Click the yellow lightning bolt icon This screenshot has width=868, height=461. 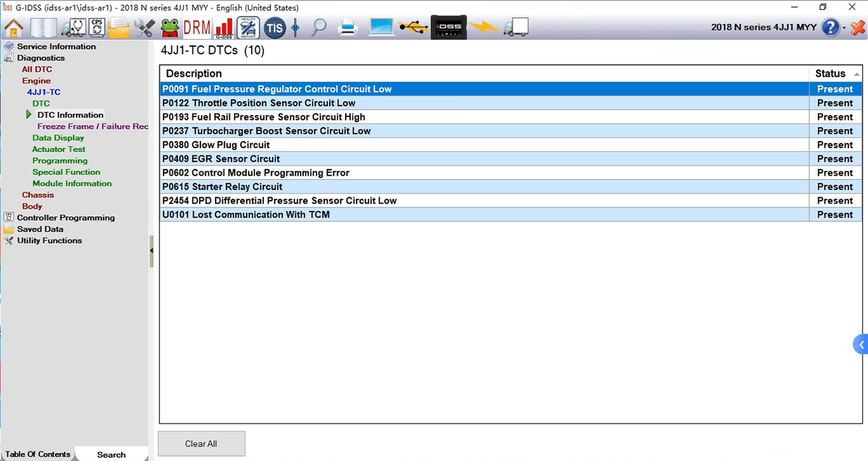[482, 28]
